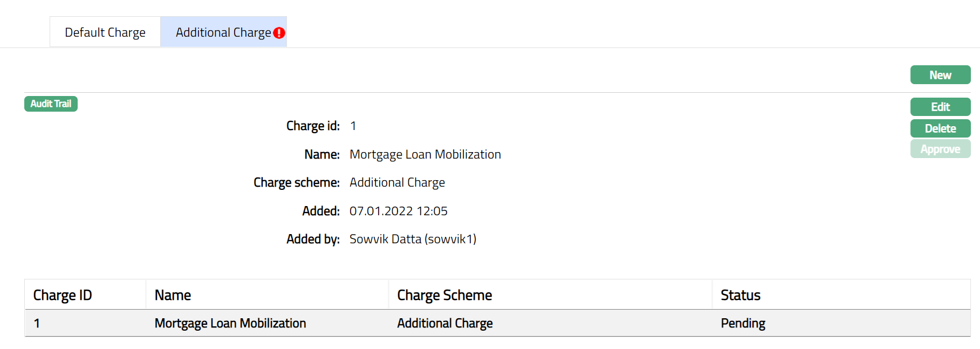The image size is (980, 349).
Task: Select charge ID 1 in the table row
Action: point(37,323)
